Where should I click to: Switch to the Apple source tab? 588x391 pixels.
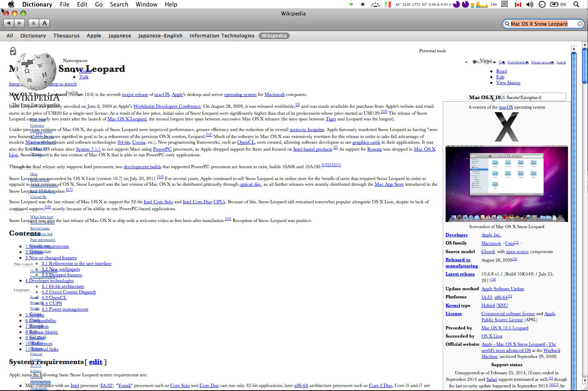pos(94,36)
